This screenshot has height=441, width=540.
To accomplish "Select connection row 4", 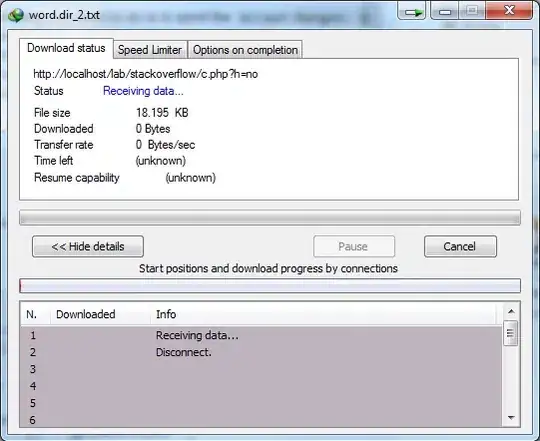I will point(261,386).
